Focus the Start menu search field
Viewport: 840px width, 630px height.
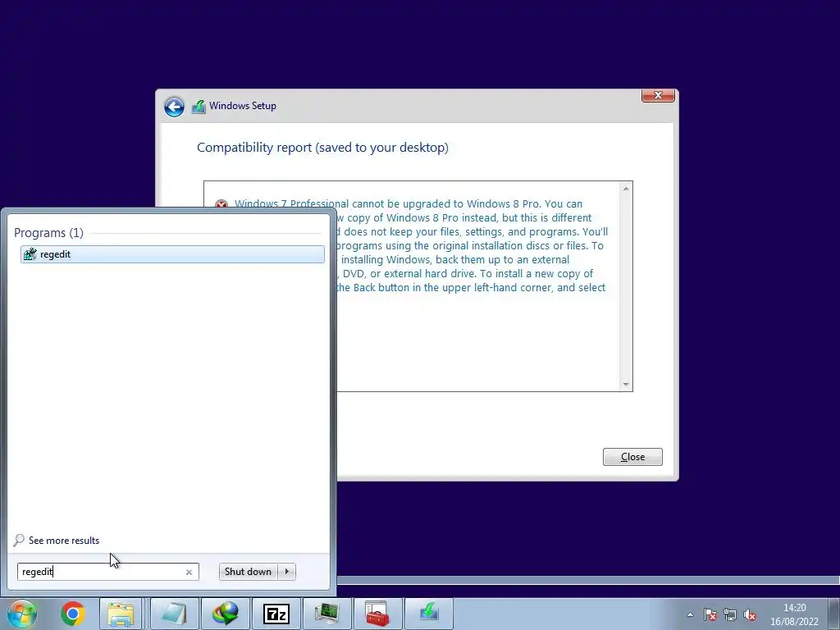(x=107, y=572)
